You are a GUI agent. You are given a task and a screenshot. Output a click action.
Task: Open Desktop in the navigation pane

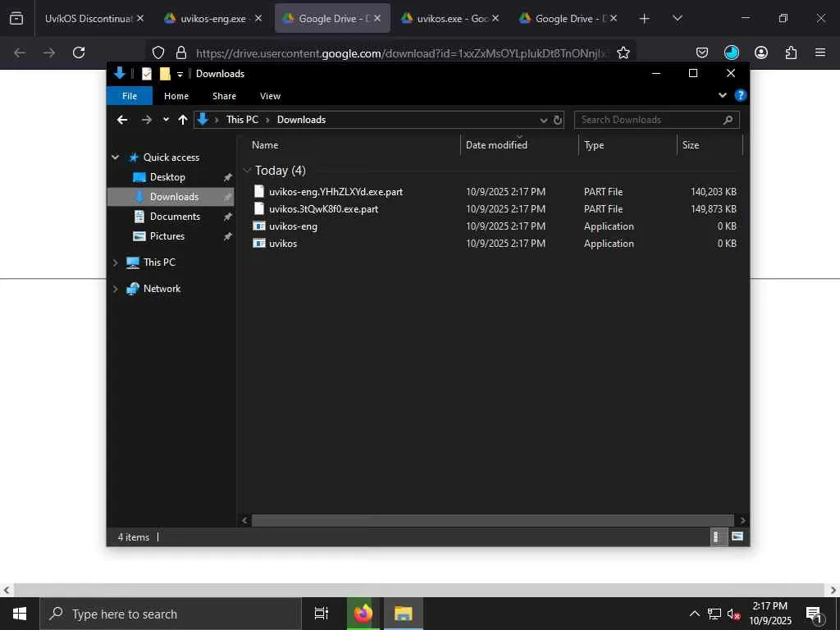[167, 177]
